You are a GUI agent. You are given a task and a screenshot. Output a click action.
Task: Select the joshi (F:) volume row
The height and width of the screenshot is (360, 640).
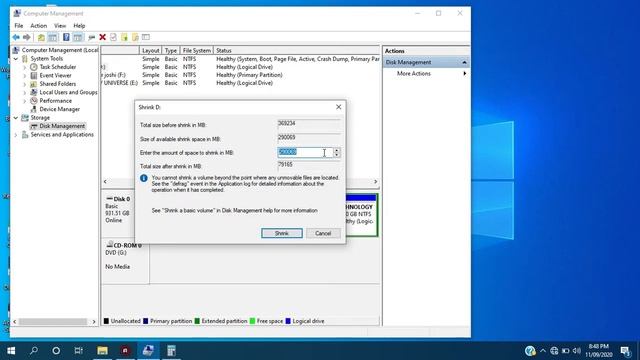241,75
